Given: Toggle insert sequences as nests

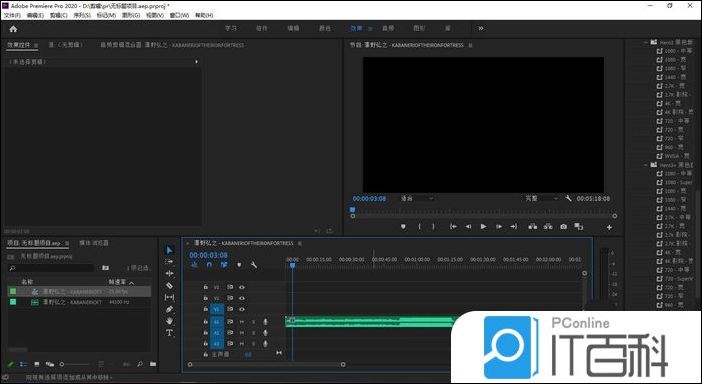Looking at the screenshot, I should tap(195, 265).
